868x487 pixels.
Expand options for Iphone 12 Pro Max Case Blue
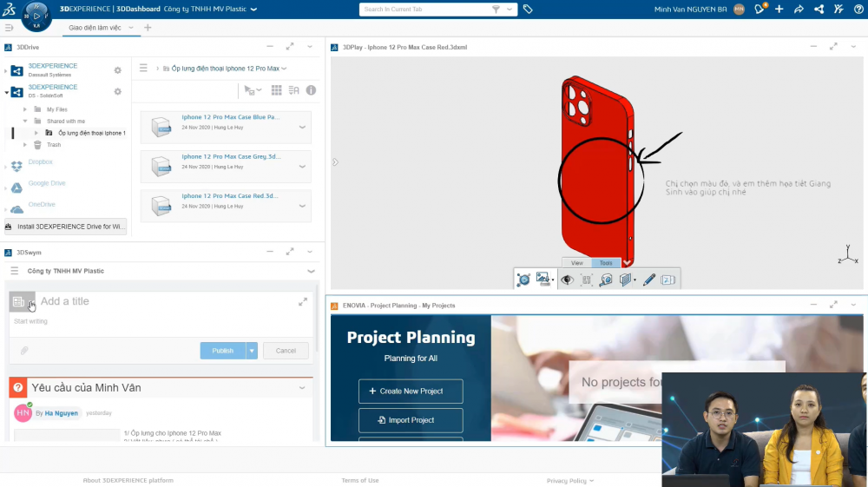click(x=302, y=128)
